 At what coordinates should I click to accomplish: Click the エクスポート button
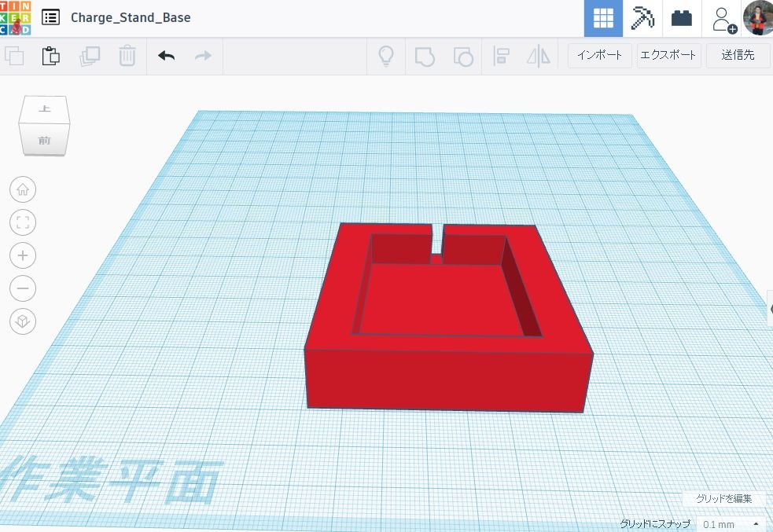coord(668,55)
